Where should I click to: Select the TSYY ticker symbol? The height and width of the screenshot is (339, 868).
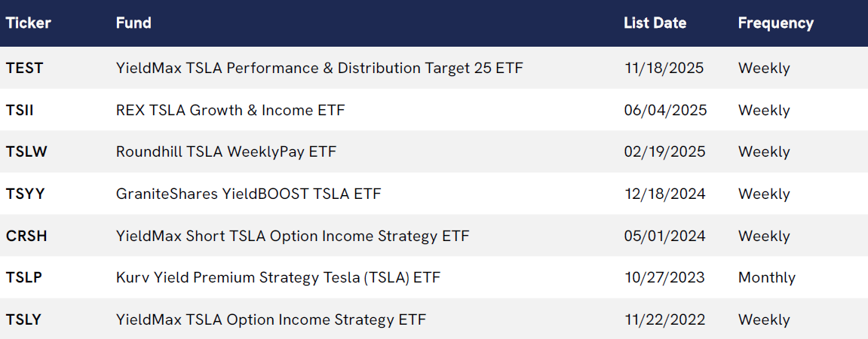(26, 194)
